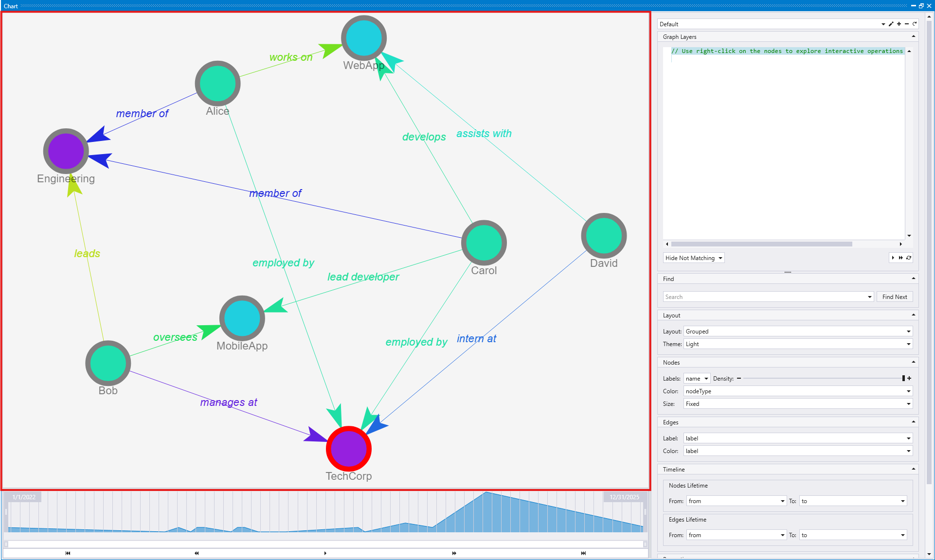Click the fast-forward run-all icon
The height and width of the screenshot is (560, 935).
[x=901, y=258]
